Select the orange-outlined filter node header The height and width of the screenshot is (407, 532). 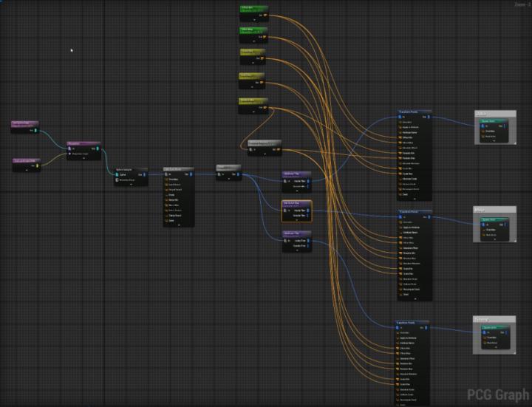tap(297, 202)
